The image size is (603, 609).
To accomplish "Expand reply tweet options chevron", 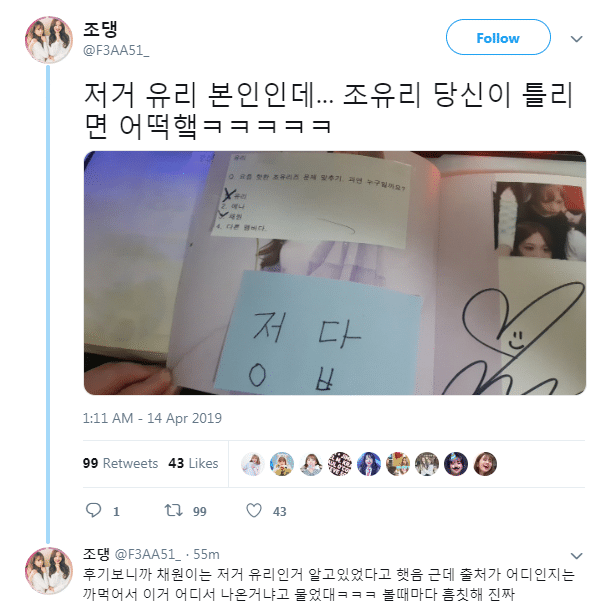I will (x=577, y=556).
